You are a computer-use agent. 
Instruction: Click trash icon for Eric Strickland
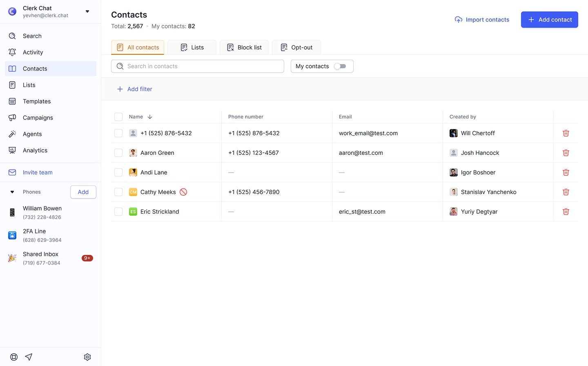tap(566, 212)
